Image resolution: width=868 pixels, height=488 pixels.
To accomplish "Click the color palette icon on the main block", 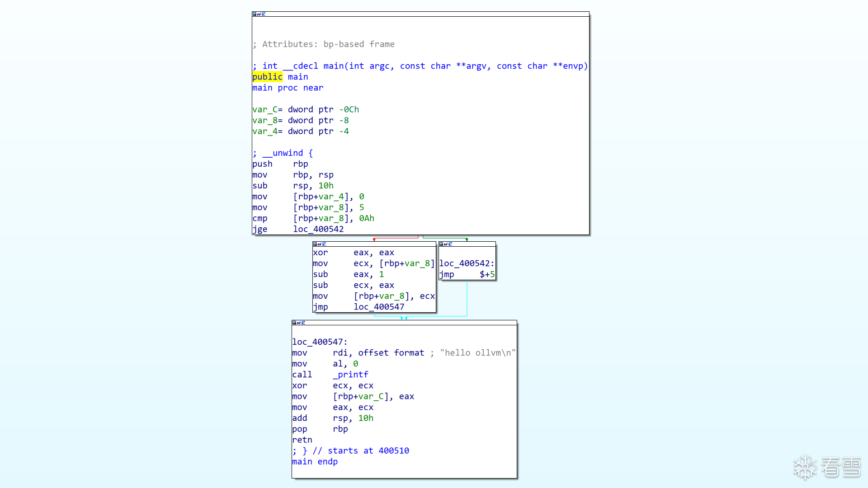I will [x=255, y=14].
